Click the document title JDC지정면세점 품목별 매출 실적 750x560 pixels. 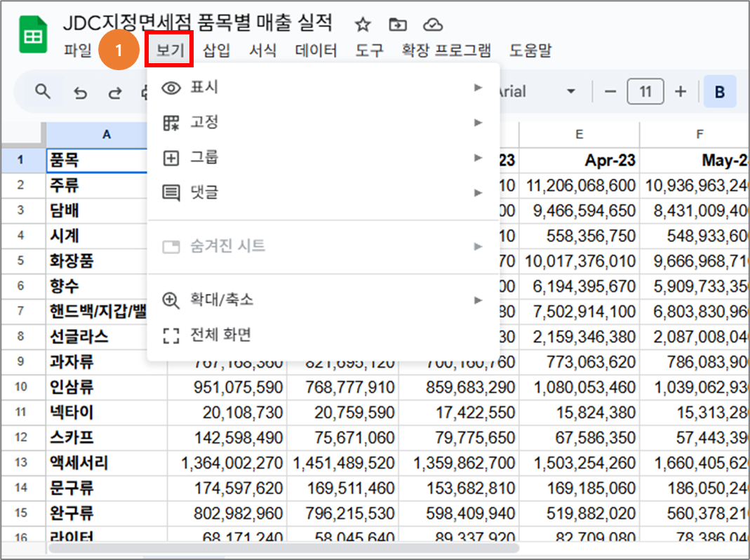tap(198, 22)
